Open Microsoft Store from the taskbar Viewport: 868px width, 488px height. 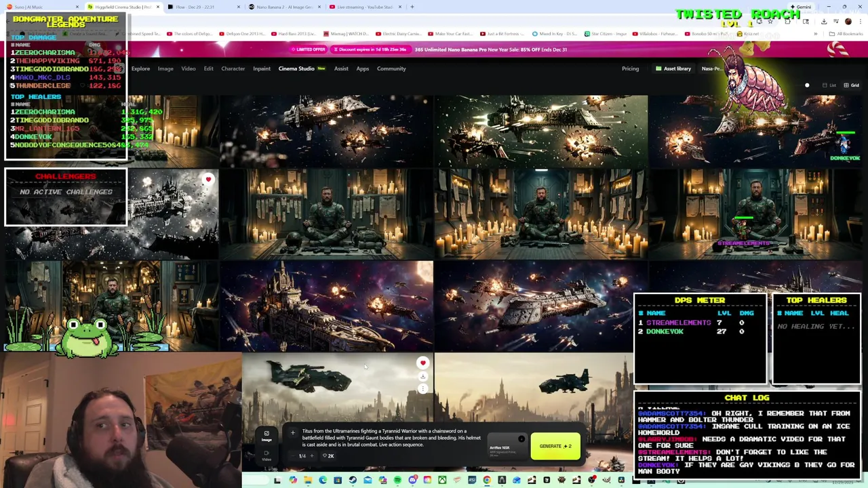(338, 481)
